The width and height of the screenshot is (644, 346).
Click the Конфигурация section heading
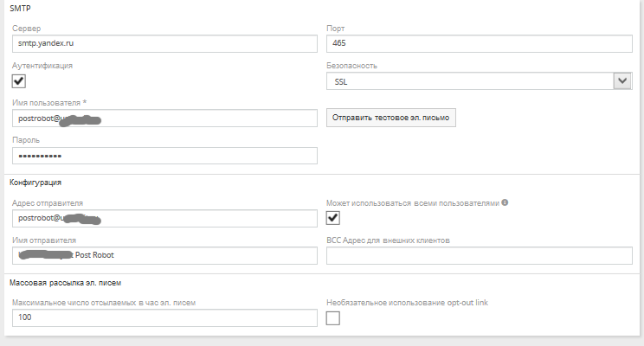point(35,182)
